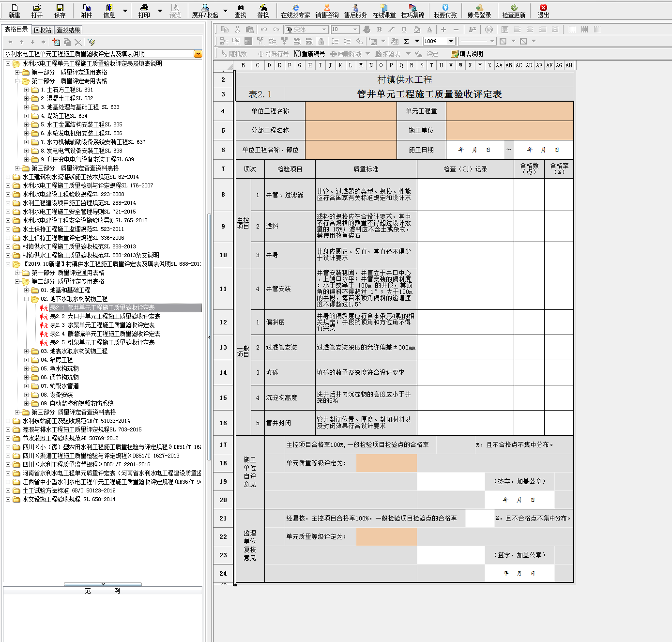Toggle Bold formatting button
The image size is (672, 642).
pos(379,30)
